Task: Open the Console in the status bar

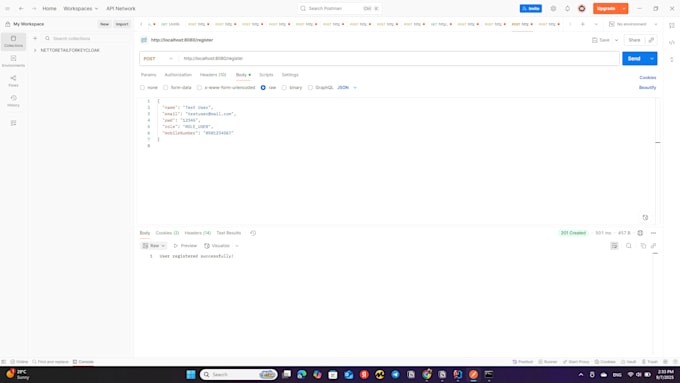Action: [83, 362]
